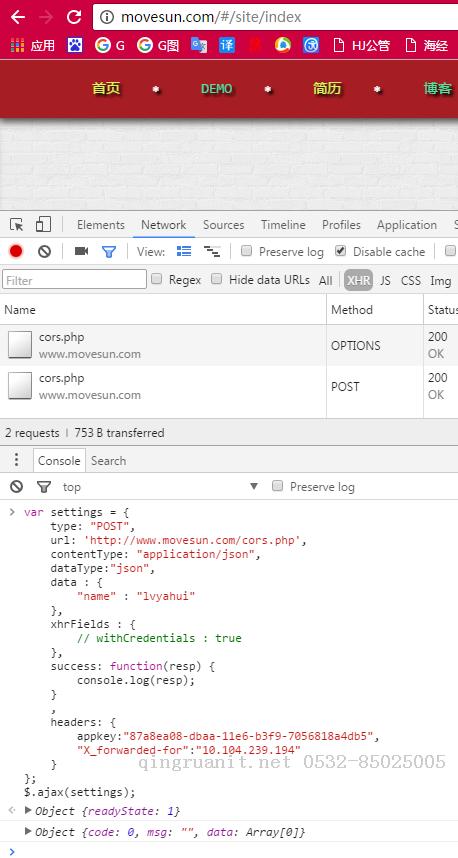The image size is (458, 858).
Task: Expand the Object {readyState: 1} entry
Action: (x=28, y=810)
